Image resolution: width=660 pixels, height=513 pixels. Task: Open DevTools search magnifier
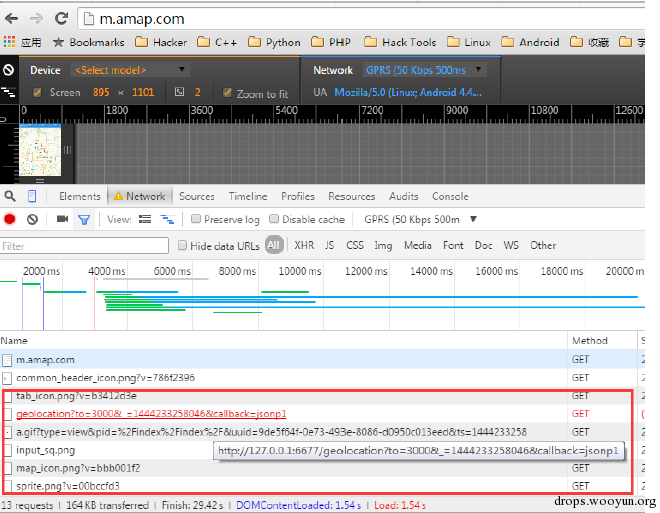(x=10, y=196)
